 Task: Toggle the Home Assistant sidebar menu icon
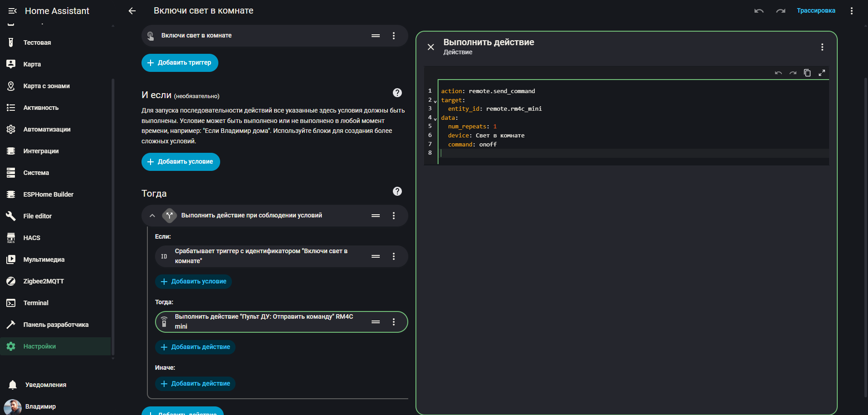[x=12, y=11]
